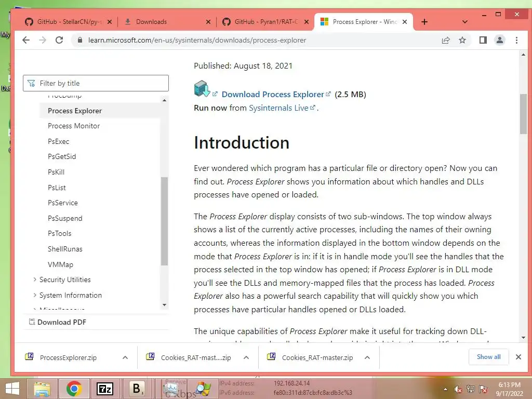Open the Chrome three-dot menu
532x399 pixels.
[516, 40]
